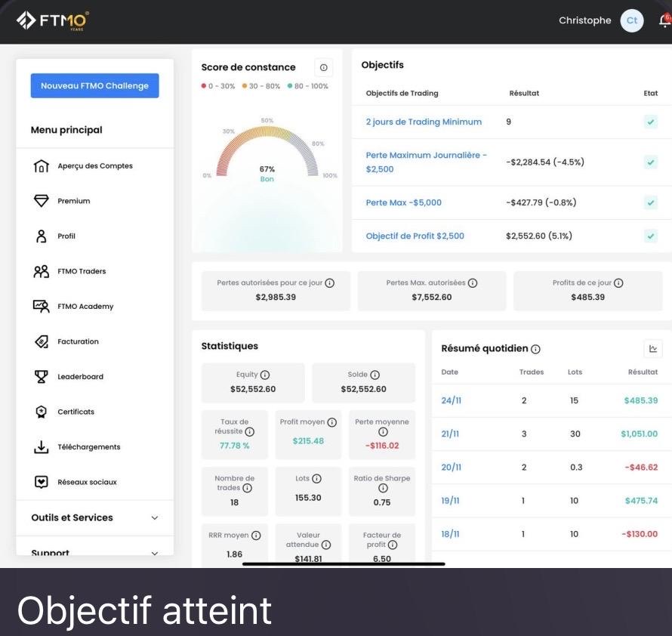
Task: Open the 20/11 daily summary date
Action: click(451, 467)
